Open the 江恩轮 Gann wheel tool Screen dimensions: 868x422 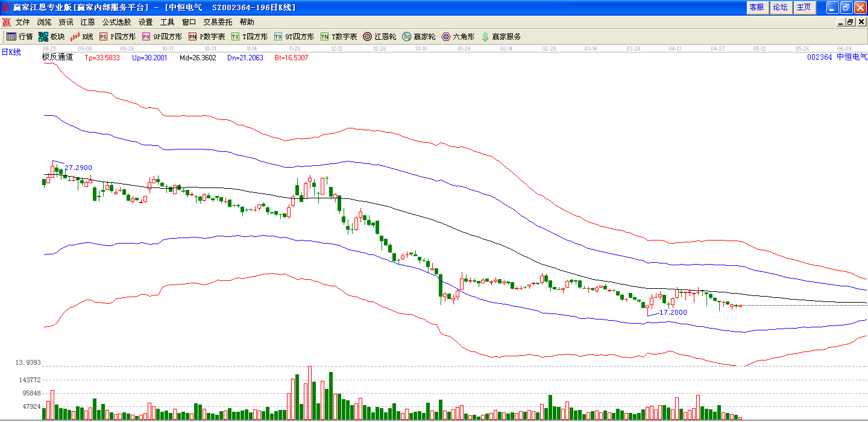click(379, 37)
